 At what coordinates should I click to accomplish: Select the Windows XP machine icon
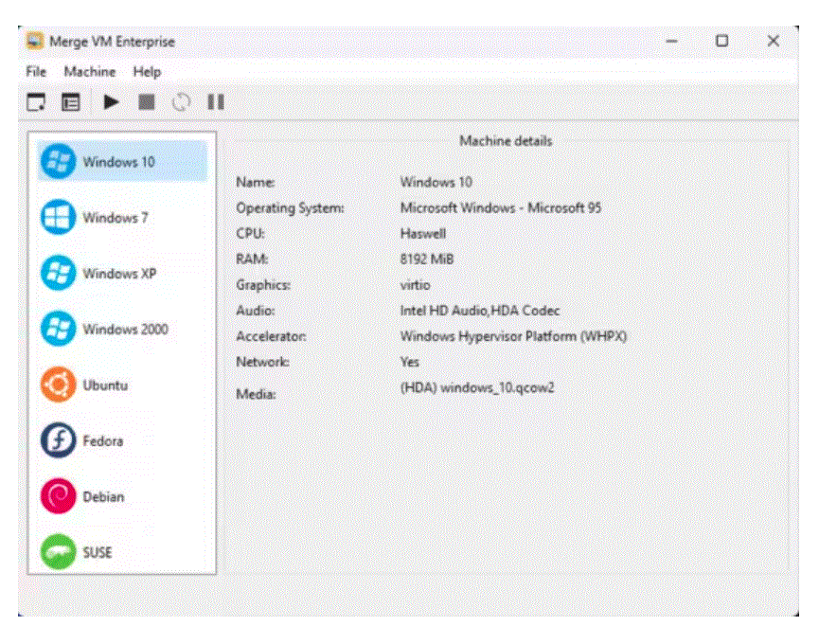pos(58,273)
